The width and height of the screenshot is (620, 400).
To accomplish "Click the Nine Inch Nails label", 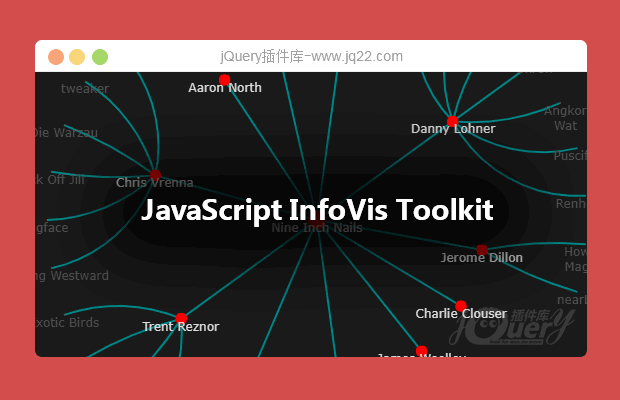I will [317, 228].
